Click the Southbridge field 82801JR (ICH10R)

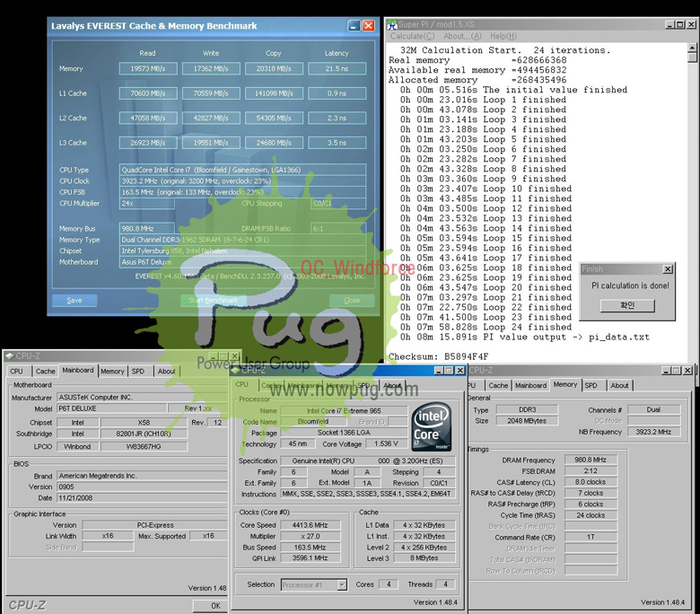tap(144, 434)
